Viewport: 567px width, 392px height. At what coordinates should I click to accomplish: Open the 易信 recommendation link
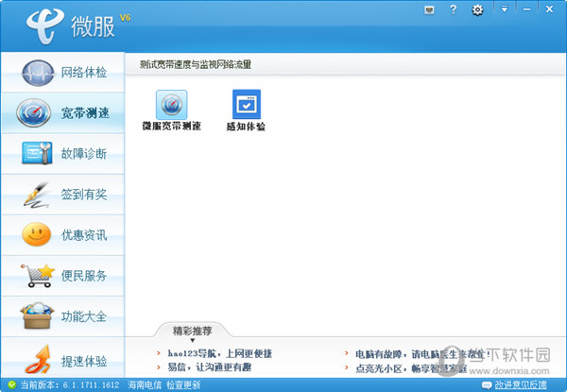pyautogui.click(x=210, y=367)
